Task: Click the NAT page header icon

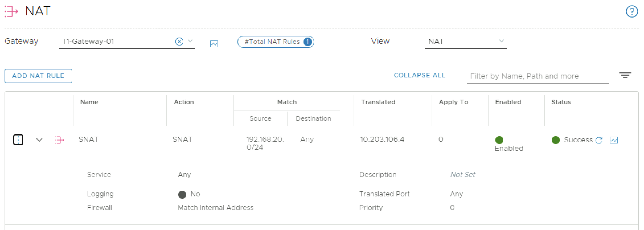Action: 11,12
